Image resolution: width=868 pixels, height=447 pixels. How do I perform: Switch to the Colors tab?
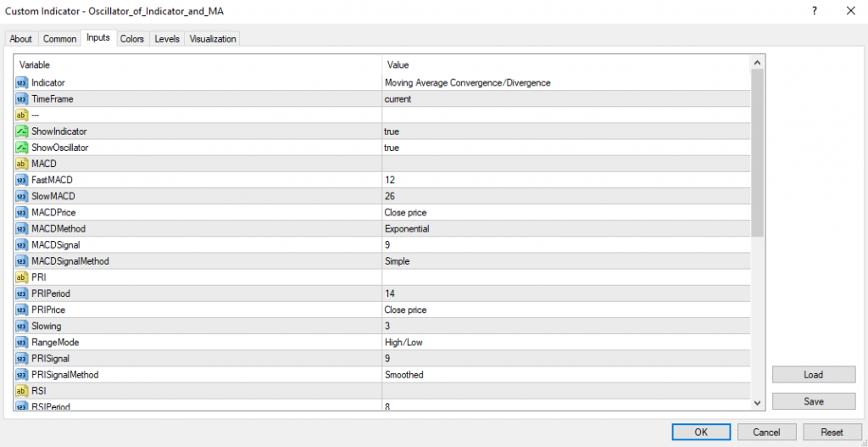tap(131, 39)
